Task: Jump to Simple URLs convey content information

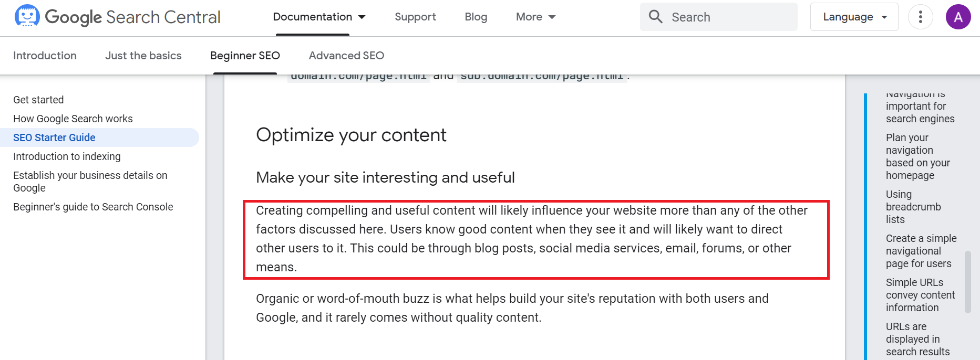Action: pyautogui.click(x=920, y=295)
